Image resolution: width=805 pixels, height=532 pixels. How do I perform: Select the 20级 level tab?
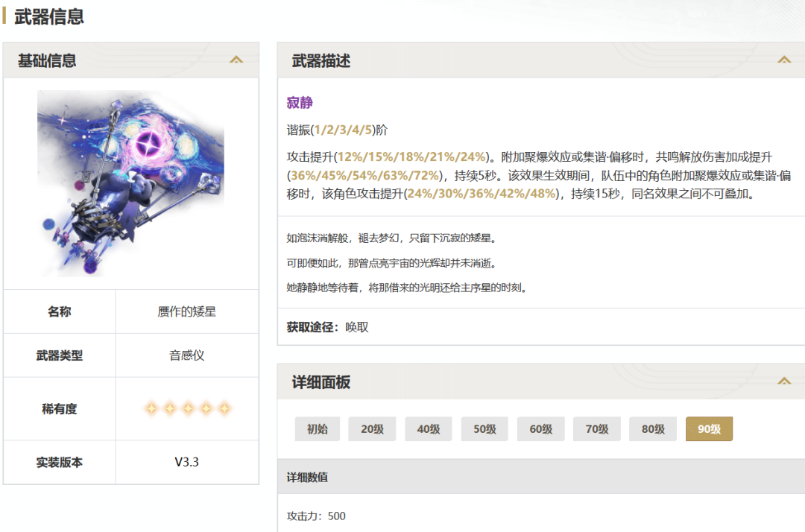372,429
